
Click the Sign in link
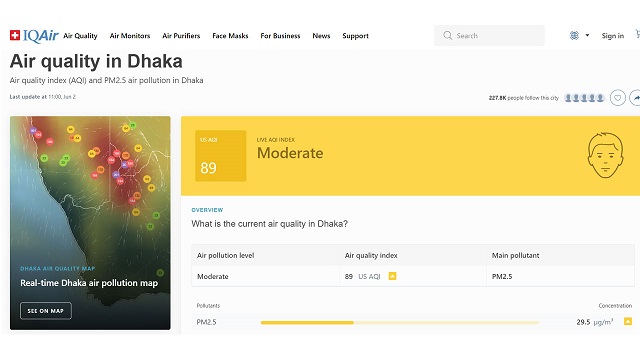tap(613, 36)
